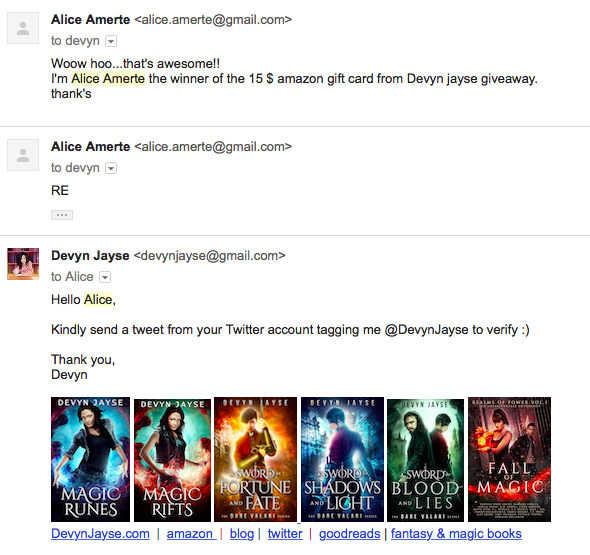Click Devyn Jayse's profile photo
This screenshot has height=555, width=590.
23,264
